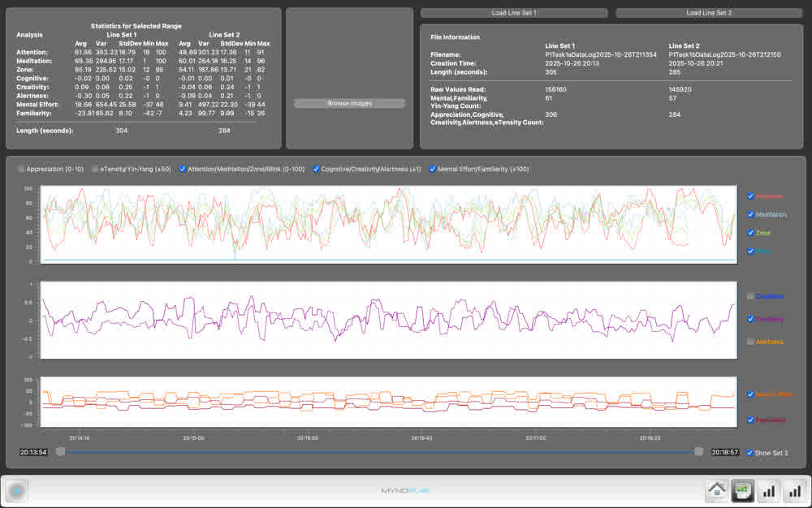This screenshot has height=508, width=812.
Task: Click creation time 2025-10-26 20:13
Action: (572, 63)
